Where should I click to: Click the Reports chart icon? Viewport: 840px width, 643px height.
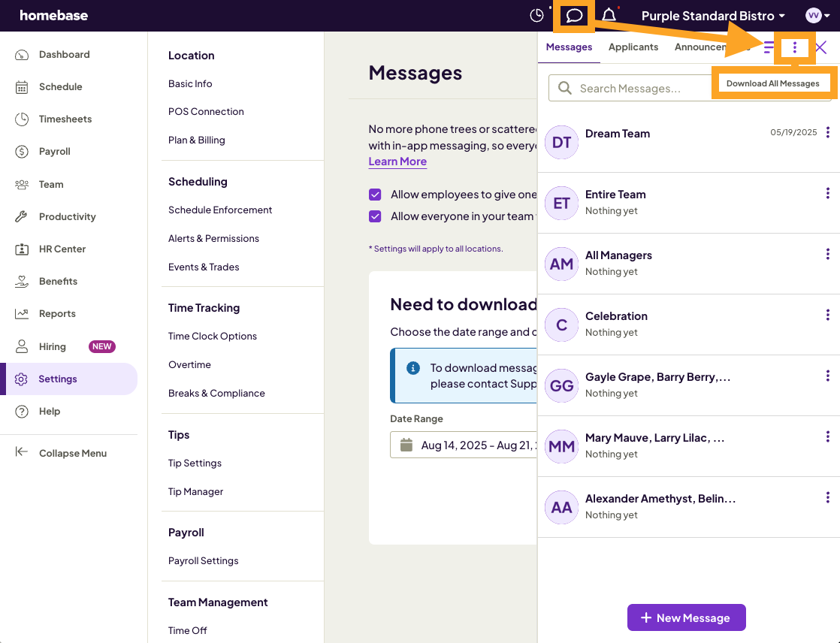coord(22,314)
